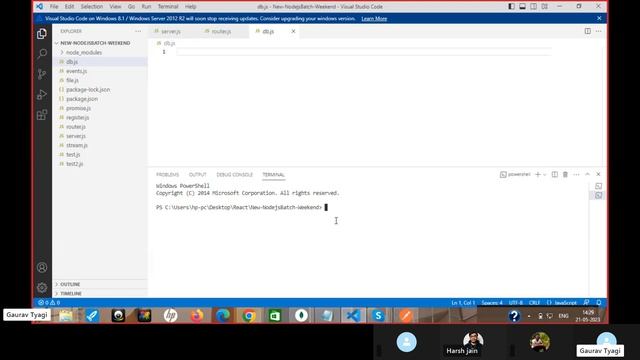Split the terminal

[x=555, y=174]
